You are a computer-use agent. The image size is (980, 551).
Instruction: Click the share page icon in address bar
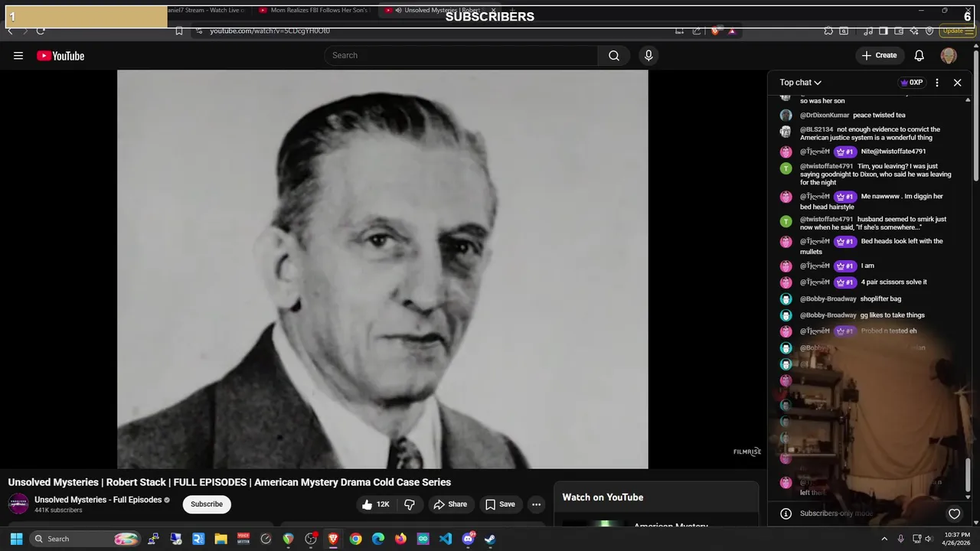point(696,31)
